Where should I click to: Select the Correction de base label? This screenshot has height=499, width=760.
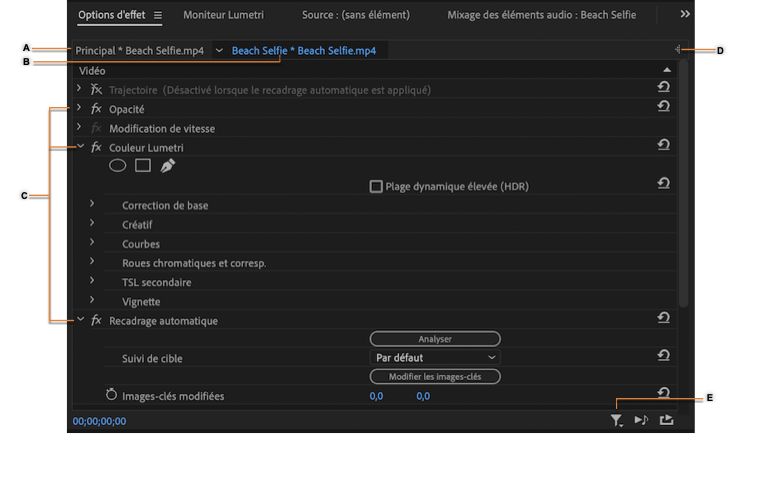[x=165, y=205]
